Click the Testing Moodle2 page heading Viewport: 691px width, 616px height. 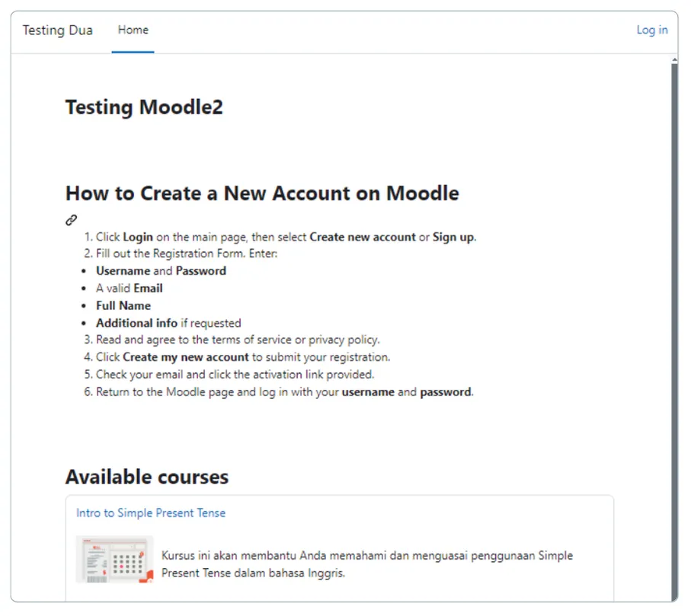pos(144,107)
